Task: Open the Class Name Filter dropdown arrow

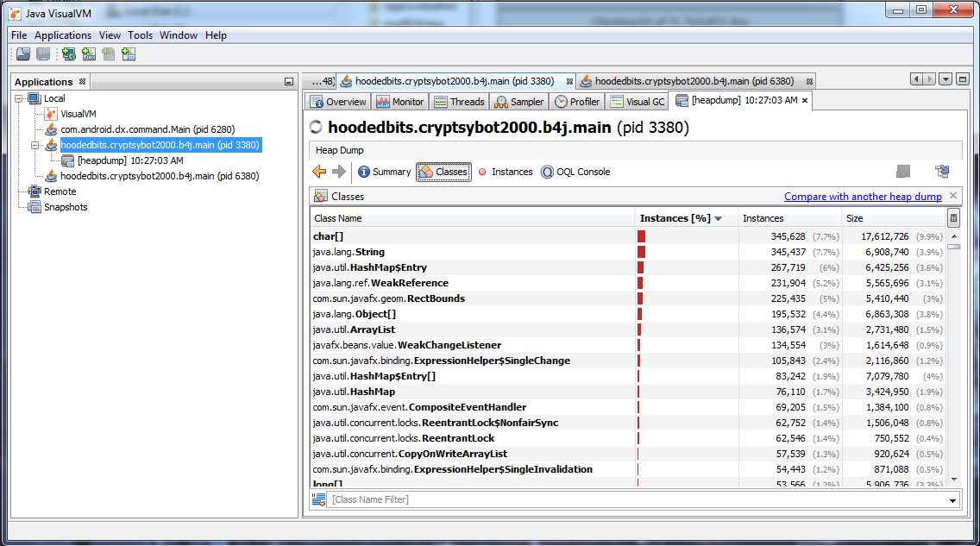Action: [x=952, y=499]
